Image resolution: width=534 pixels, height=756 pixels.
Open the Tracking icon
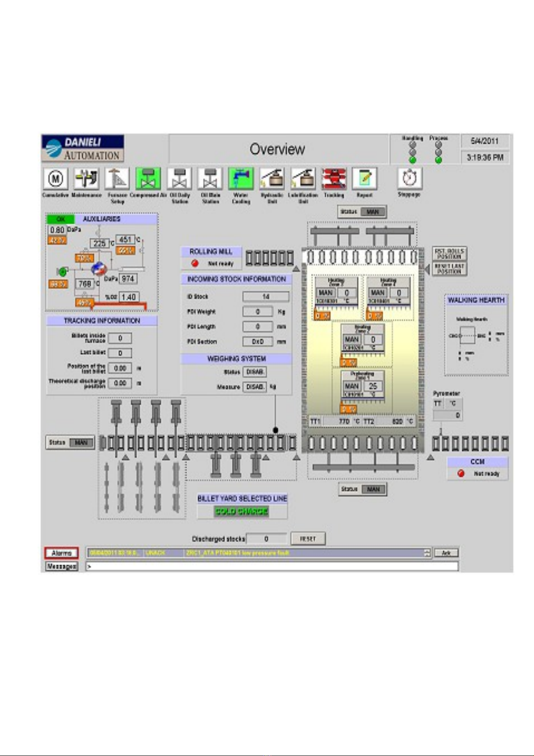[334, 179]
